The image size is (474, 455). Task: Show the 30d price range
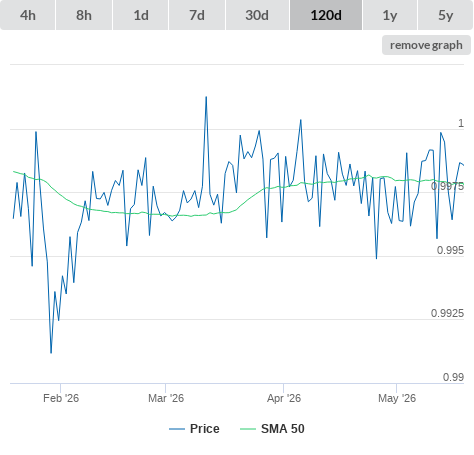click(x=257, y=15)
